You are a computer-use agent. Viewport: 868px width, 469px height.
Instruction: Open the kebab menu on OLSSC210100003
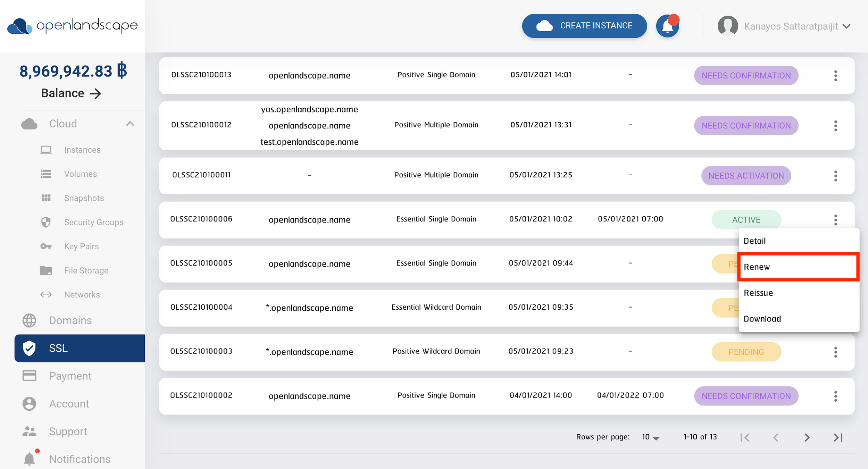pos(835,352)
